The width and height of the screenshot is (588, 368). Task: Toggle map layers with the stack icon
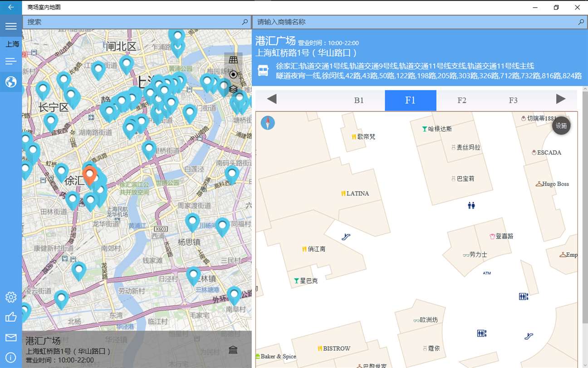coord(233,89)
